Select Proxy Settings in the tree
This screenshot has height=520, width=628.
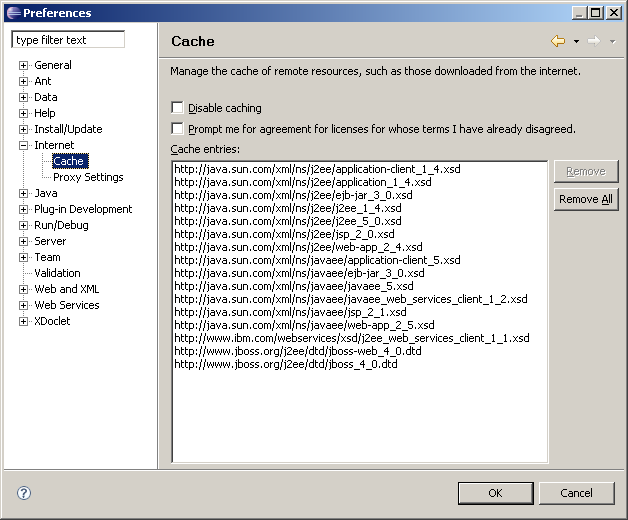click(88, 177)
